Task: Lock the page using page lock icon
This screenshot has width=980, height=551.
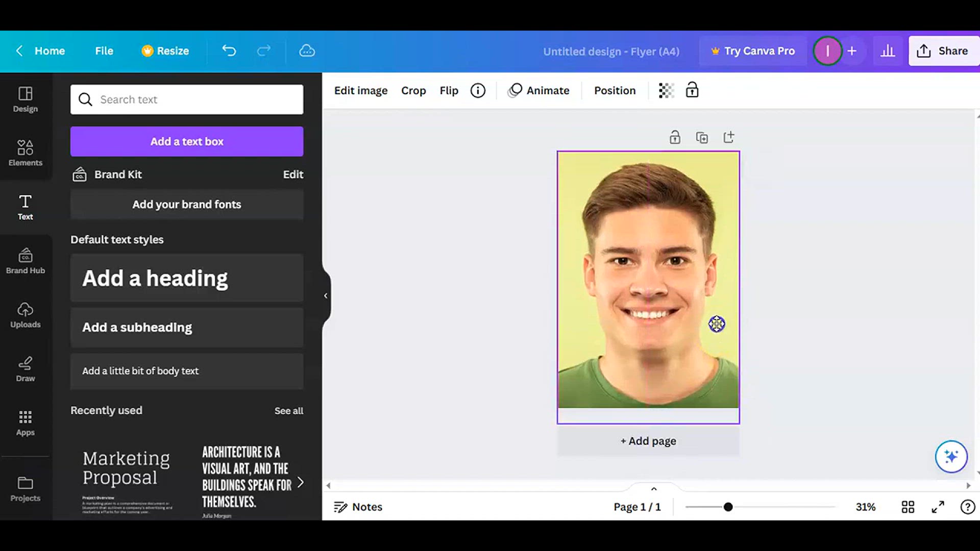Action: tap(675, 137)
